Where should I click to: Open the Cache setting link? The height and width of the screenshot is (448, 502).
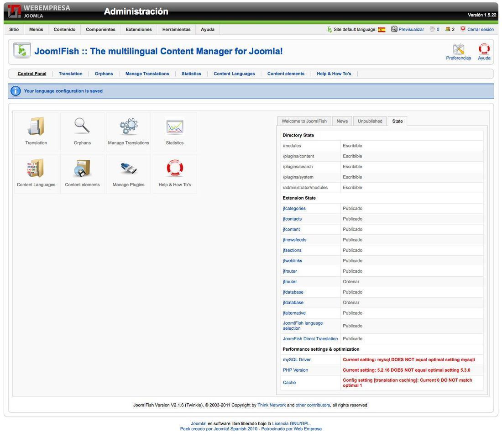(x=289, y=383)
